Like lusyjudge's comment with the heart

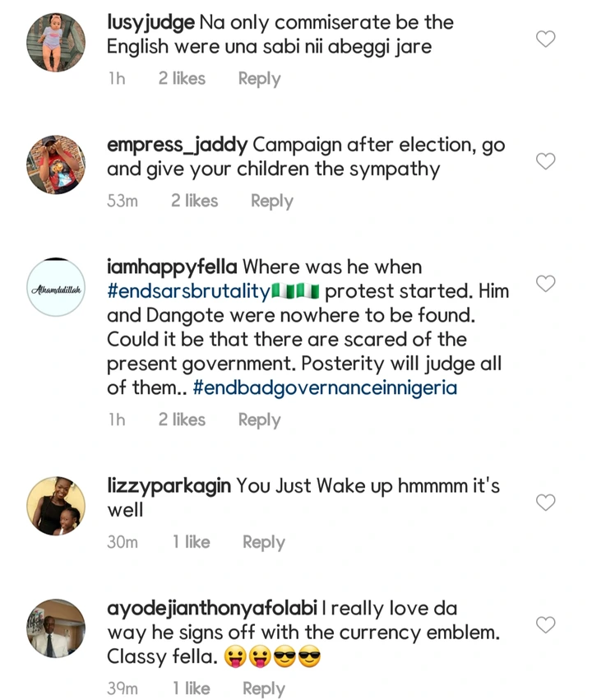pos(545,39)
